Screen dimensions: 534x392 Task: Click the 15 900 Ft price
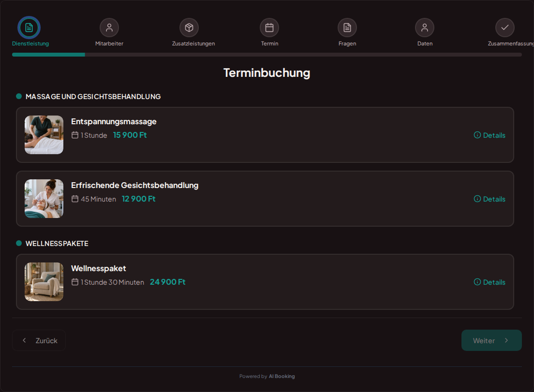click(x=130, y=135)
